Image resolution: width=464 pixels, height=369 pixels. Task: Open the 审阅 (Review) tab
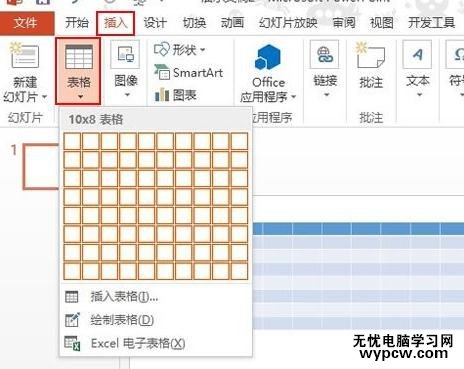coord(344,23)
